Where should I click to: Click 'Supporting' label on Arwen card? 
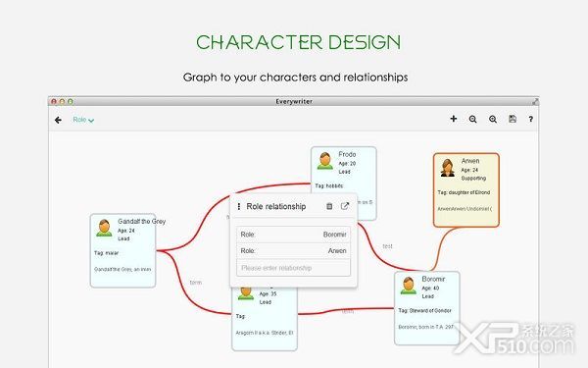(x=473, y=179)
